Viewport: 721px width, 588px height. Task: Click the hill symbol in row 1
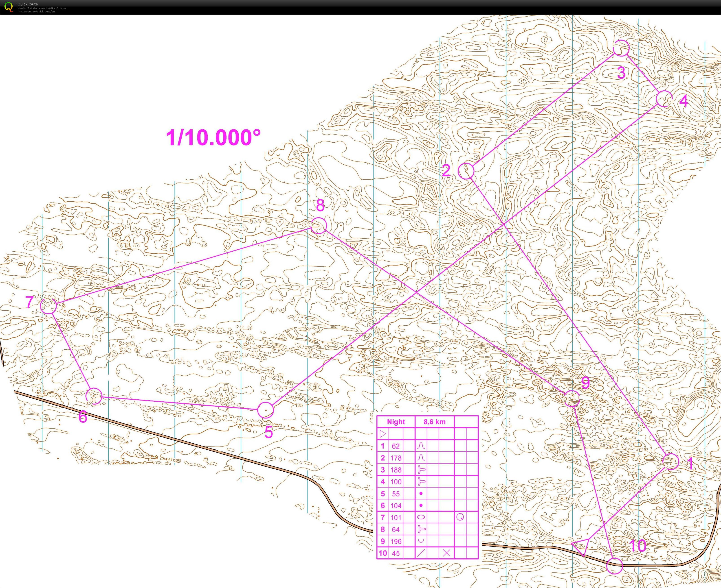point(421,446)
